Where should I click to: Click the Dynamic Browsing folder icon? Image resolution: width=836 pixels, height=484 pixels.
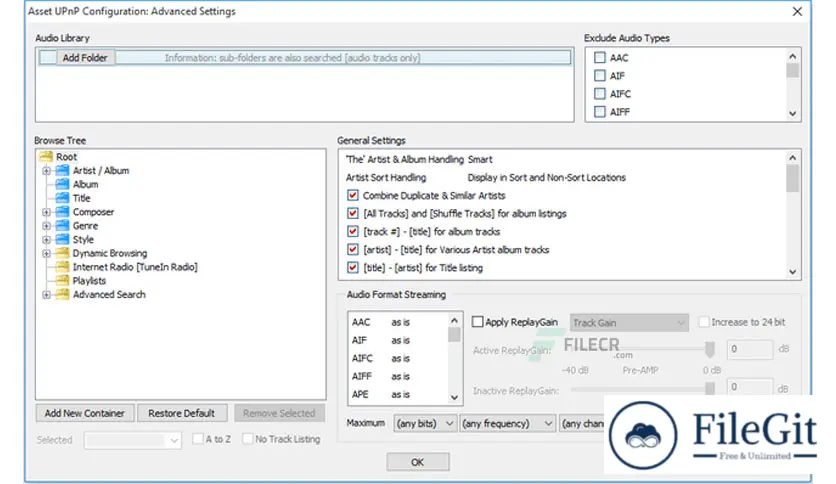tap(62, 254)
